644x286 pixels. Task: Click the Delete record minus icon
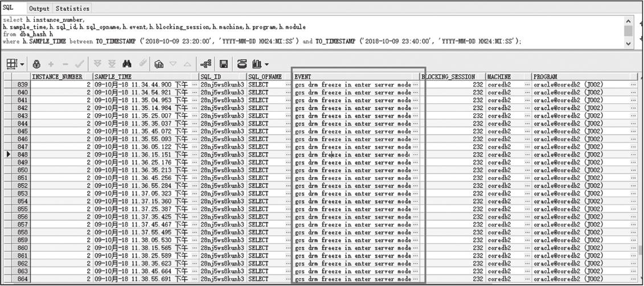pyautogui.click(x=66, y=64)
